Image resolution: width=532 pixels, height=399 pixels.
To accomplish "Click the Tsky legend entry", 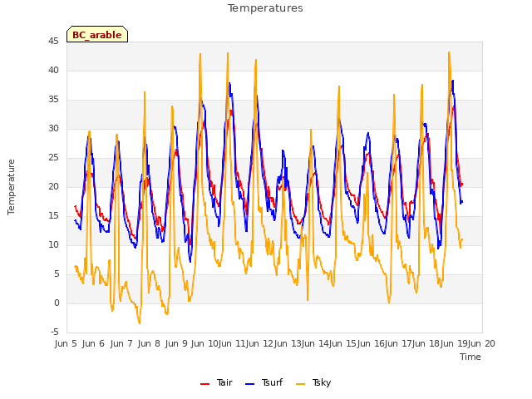I will [313, 382].
